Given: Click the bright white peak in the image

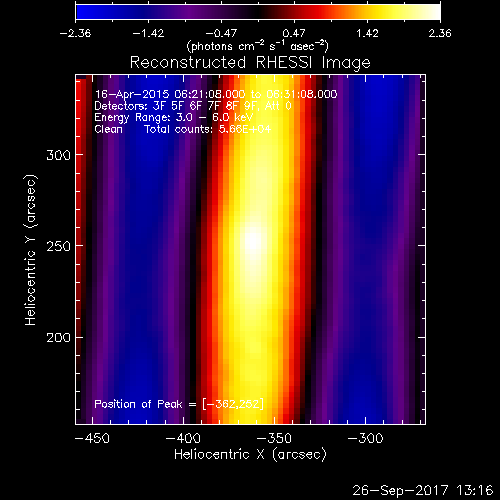Looking at the screenshot, I should pos(253,240).
